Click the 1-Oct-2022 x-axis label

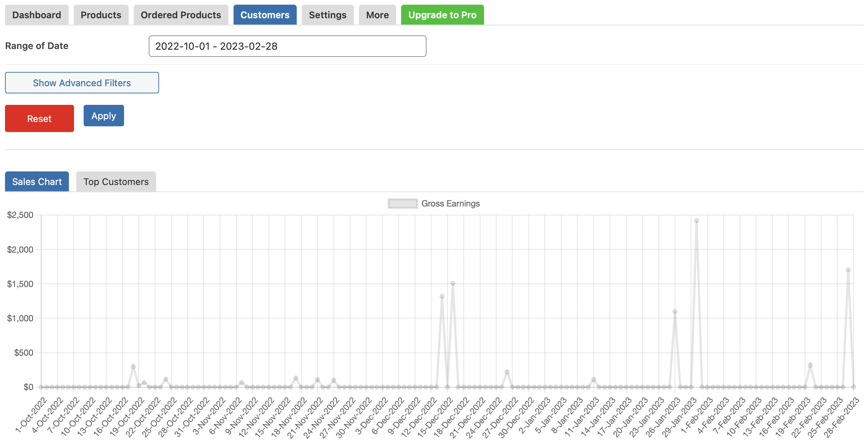pyautogui.click(x=31, y=415)
